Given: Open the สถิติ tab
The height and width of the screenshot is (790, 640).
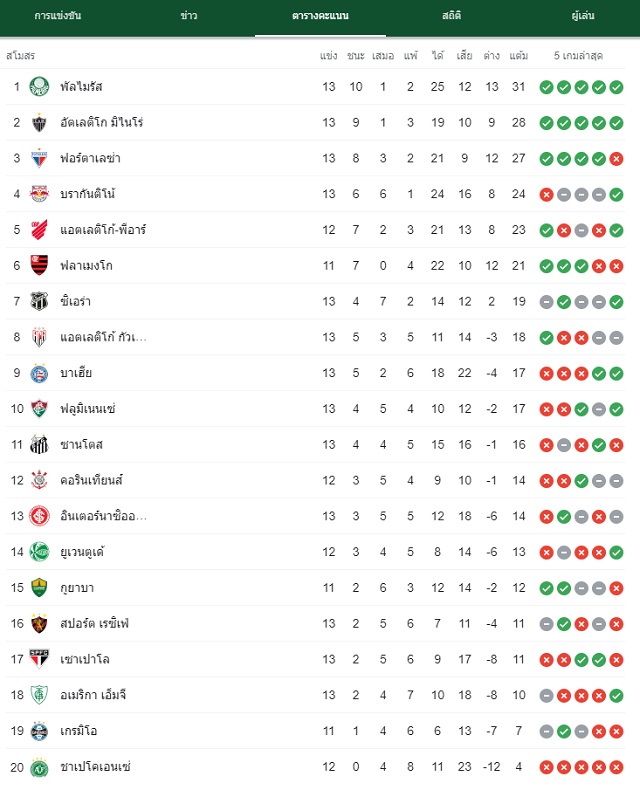Looking at the screenshot, I should 452,16.
